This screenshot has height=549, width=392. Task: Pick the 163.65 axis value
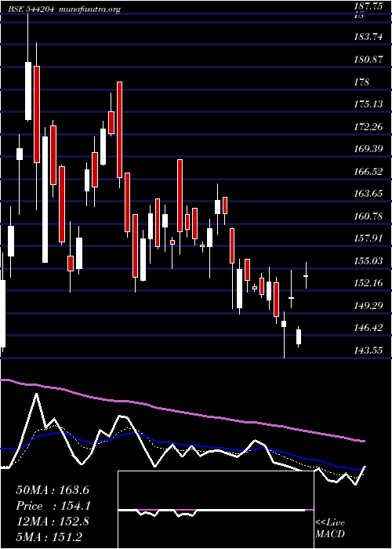click(x=368, y=194)
